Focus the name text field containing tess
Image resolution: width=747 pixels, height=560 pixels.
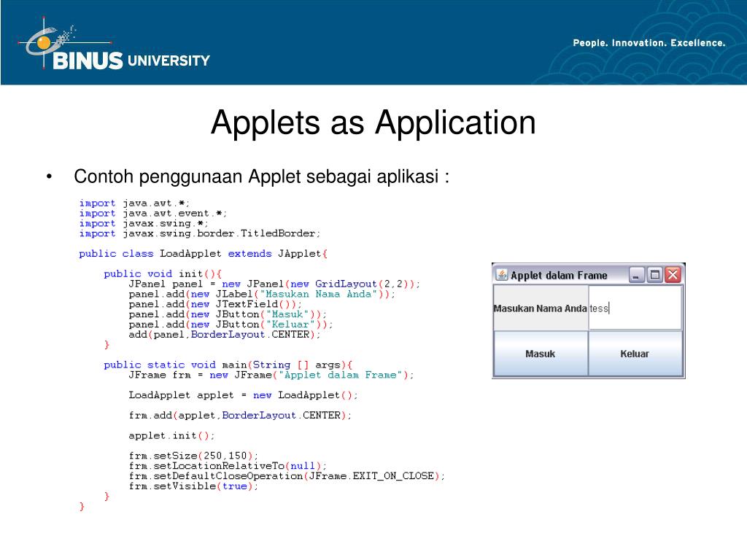(x=635, y=308)
